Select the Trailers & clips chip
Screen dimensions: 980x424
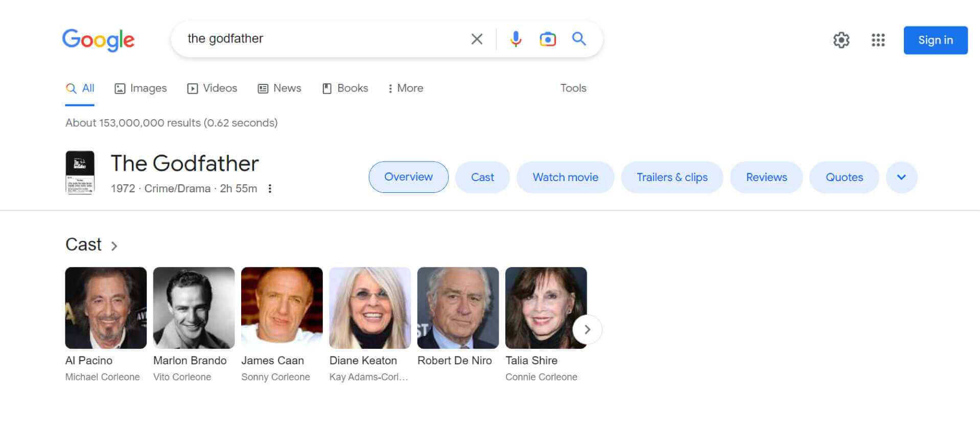pos(672,177)
